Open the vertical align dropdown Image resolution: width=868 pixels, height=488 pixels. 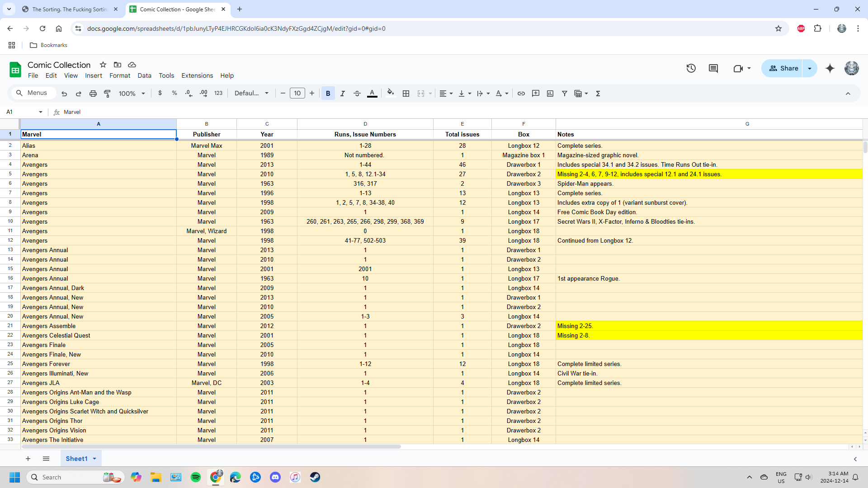465,94
